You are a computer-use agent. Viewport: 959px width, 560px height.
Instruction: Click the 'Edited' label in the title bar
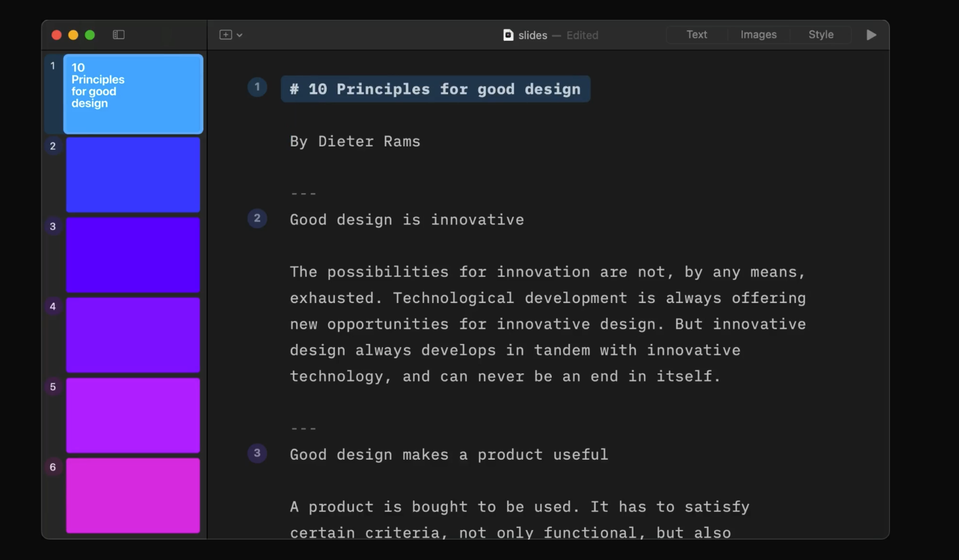(x=582, y=35)
